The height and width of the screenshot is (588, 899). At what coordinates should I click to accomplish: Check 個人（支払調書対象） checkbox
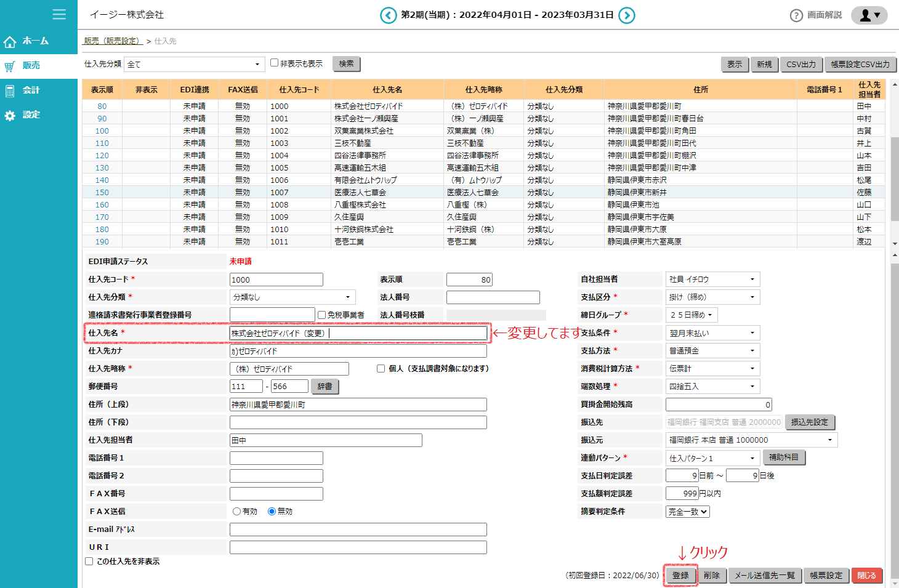coord(381,368)
